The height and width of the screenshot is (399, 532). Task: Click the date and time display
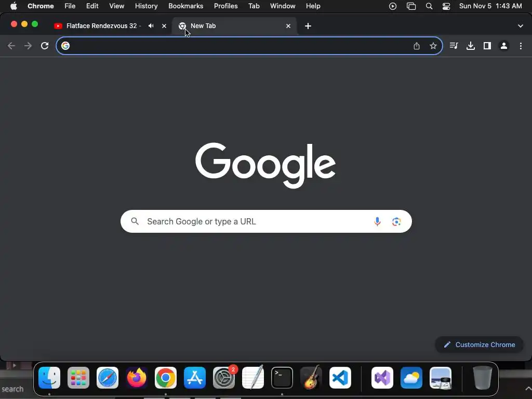[x=490, y=6]
